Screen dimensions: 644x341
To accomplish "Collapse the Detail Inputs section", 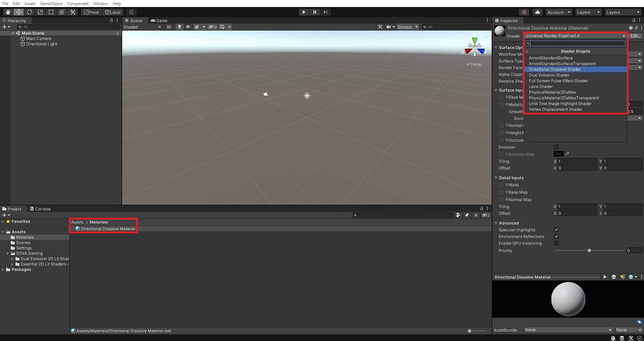I will [x=496, y=178].
